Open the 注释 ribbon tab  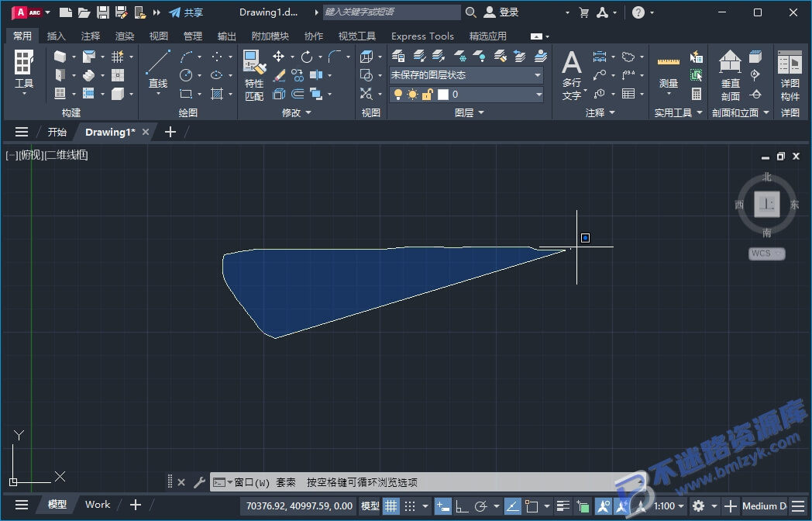pos(90,36)
